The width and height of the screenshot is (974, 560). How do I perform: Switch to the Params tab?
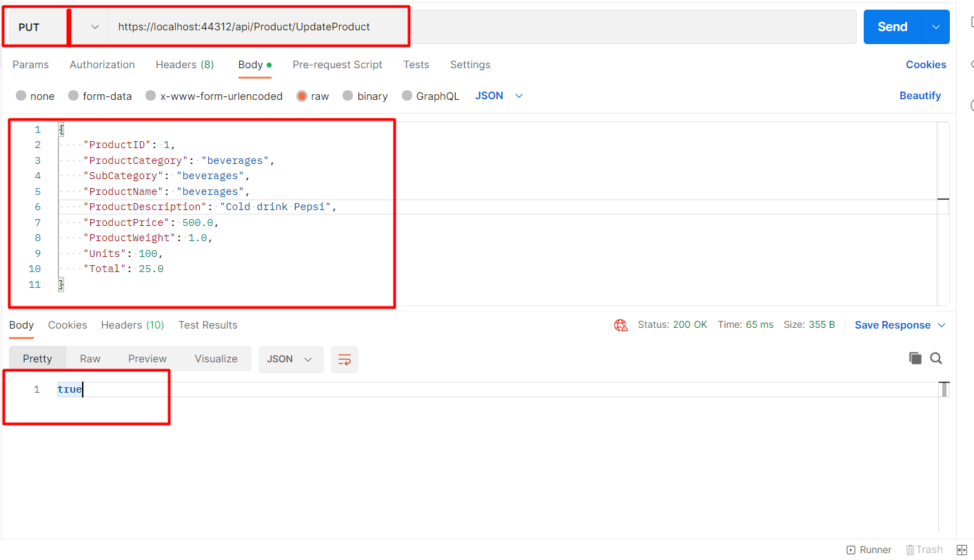(x=30, y=65)
